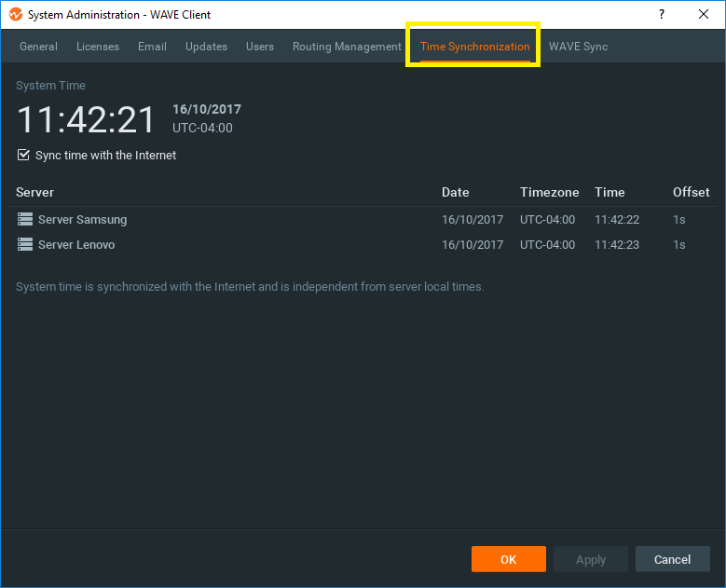Click the window title text
726x588 pixels.
click(119, 14)
